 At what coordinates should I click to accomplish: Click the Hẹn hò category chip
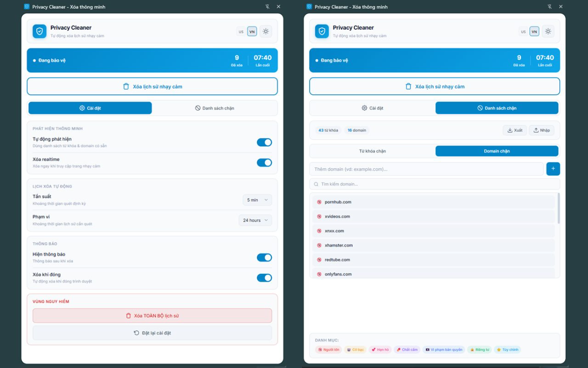pos(380,350)
